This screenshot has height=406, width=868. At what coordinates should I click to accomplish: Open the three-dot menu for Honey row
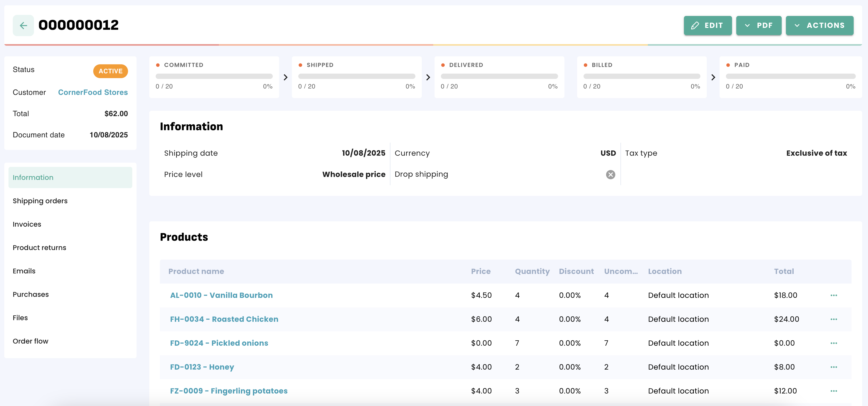tap(834, 367)
